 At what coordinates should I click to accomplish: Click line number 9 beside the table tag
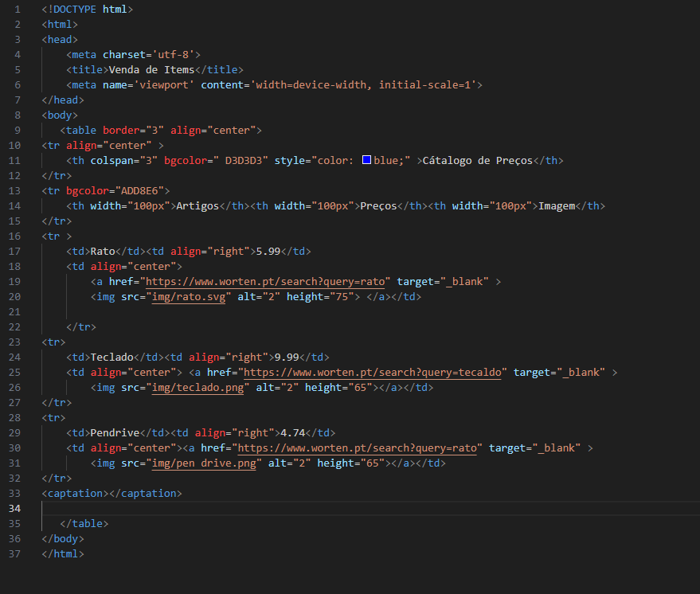[17, 131]
